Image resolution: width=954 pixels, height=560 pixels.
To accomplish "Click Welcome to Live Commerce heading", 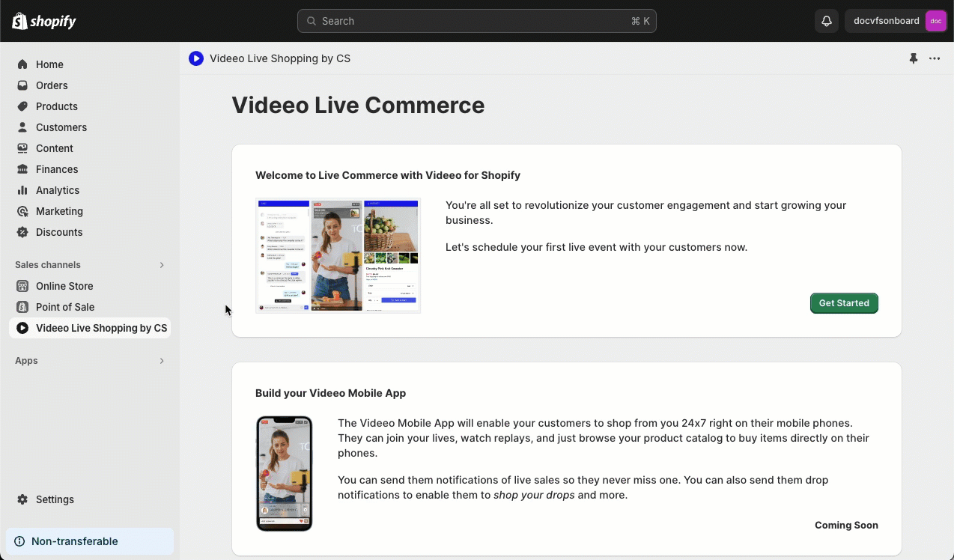I will coord(388,175).
